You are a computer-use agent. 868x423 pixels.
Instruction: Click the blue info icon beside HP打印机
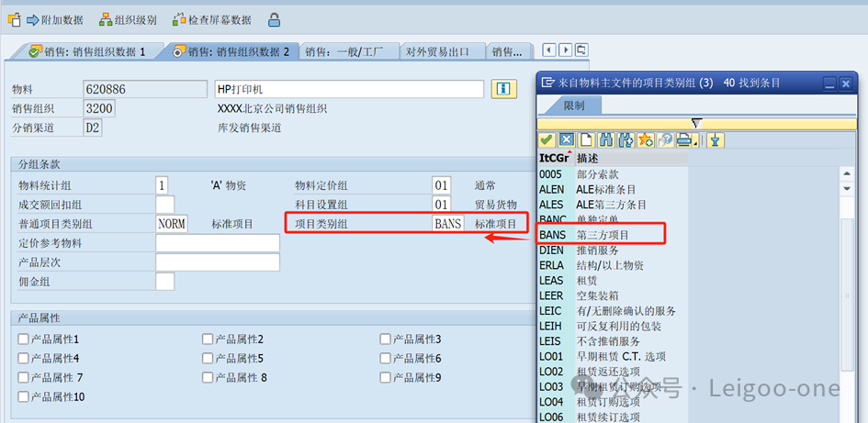tap(502, 89)
